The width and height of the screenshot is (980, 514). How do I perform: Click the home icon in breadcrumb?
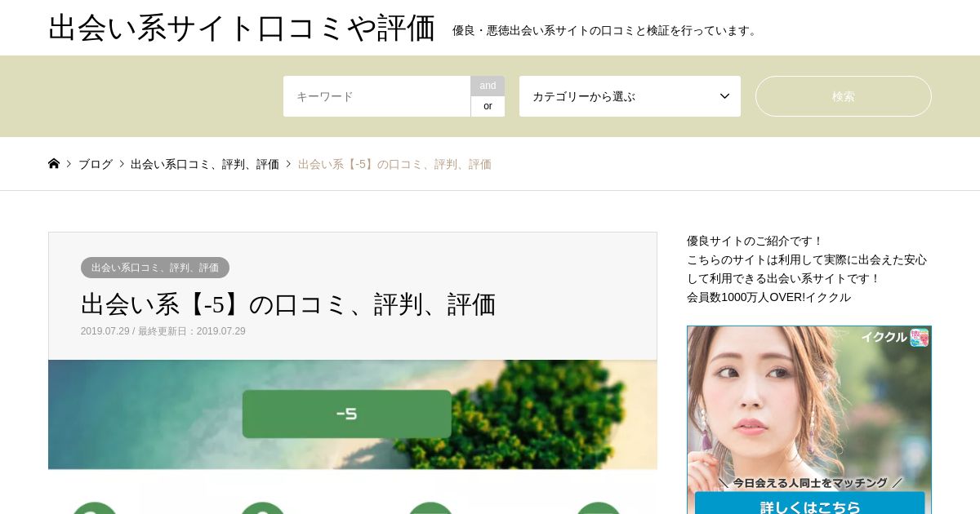point(54,163)
